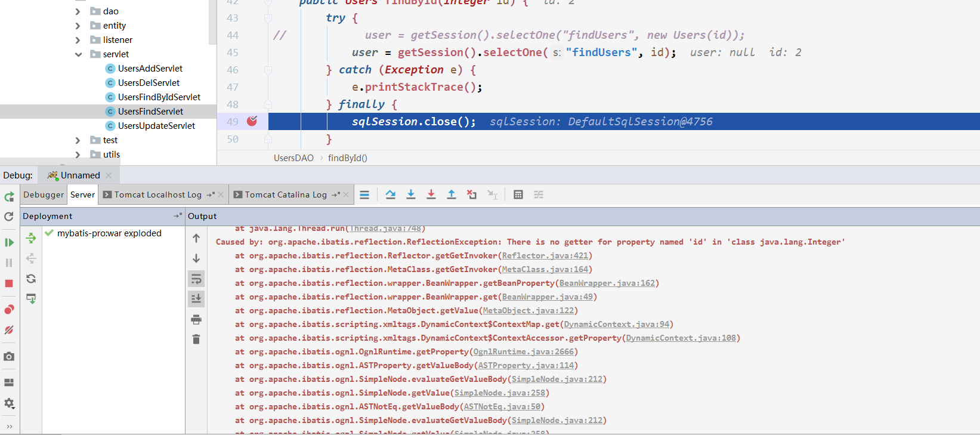Open Reflector.java:421 stack link

pyautogui.click(x=545, y=255)
